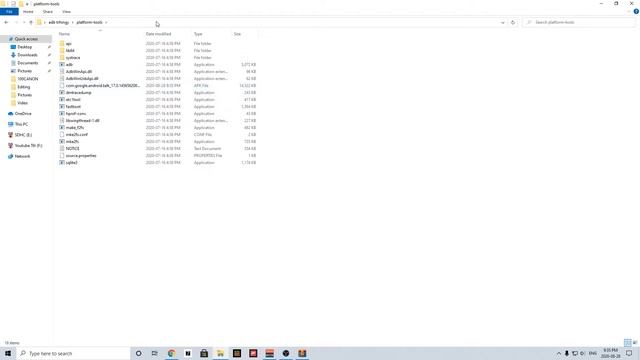Open This PC in navigation pane
This screenshot has height=360, width=640.
(x=21, y=124)
